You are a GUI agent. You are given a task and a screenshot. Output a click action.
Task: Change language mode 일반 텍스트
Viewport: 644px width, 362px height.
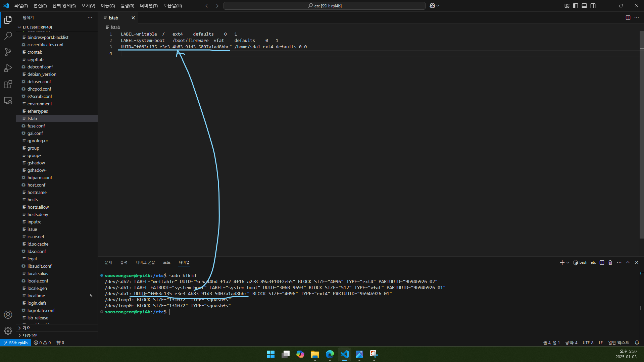(x=618, y=343)
